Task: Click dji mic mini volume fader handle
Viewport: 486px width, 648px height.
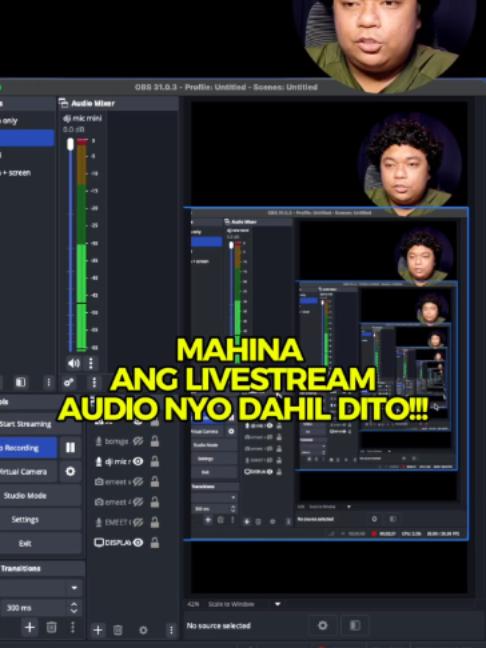Action: 70,144
